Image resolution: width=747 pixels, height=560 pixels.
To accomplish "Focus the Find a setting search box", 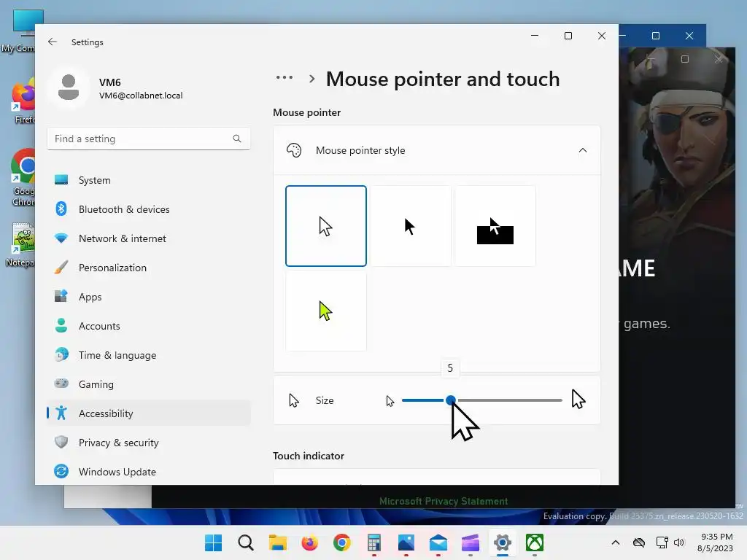I will [x=149, y=139].
